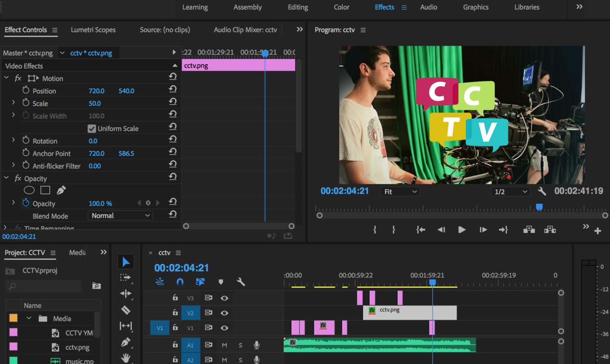Image resolution: width=610 pixels, height=364 pixels.
Task: Select the Hand tool
Action: [x=126, y=357]
